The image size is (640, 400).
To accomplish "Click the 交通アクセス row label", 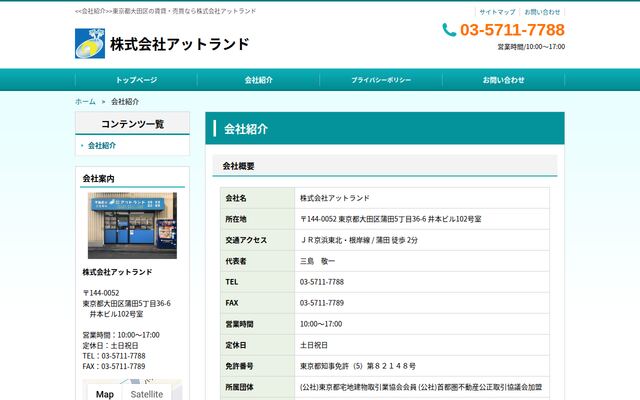I will pyautogui.click(x=246, y=240).
